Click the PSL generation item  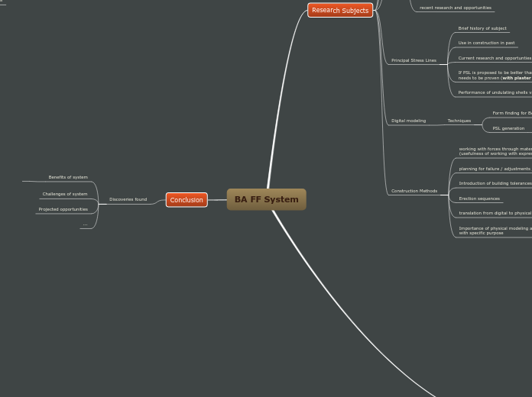508,128
